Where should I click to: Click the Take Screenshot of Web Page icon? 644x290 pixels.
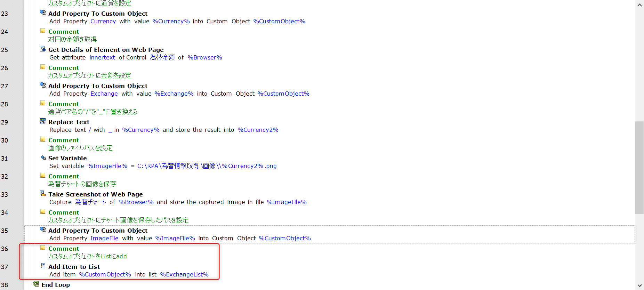tap(43, 194)
